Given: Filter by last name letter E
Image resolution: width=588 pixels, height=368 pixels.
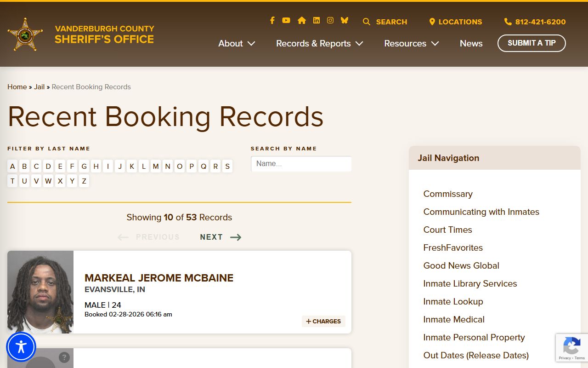Looking at the screenshot, I should (x=60, y=167).
